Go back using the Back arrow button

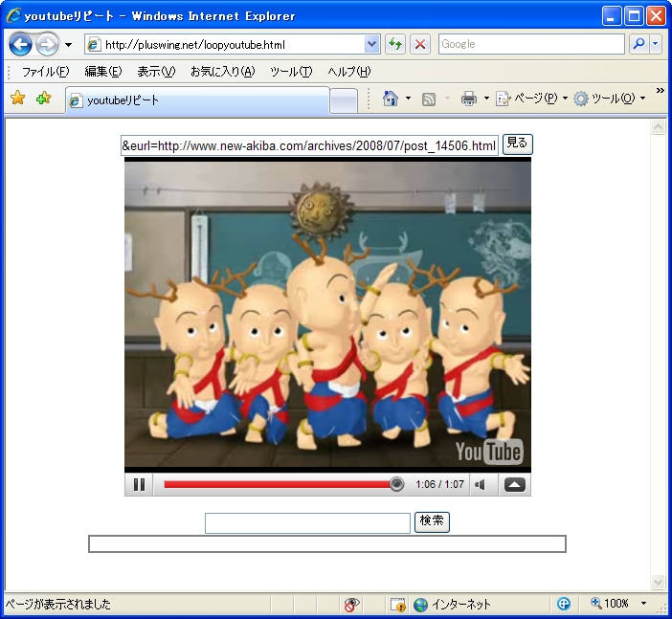click(20, 44)
